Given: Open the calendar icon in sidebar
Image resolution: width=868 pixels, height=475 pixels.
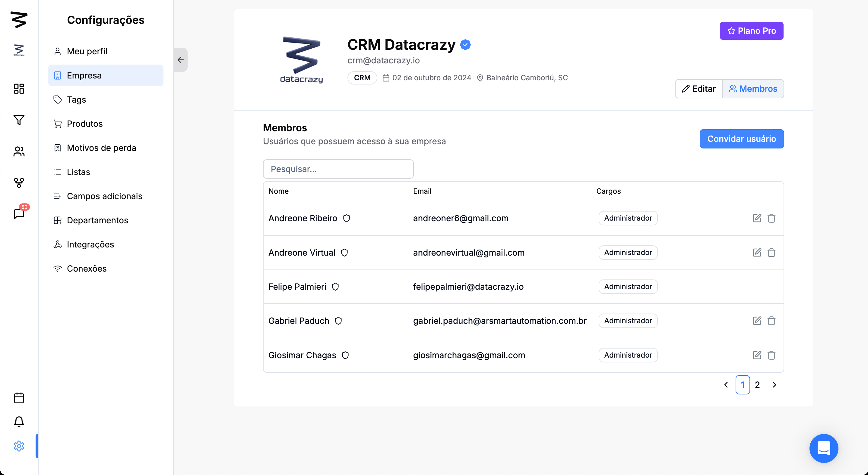Looking at the screenshot, I should click(19, 398).
